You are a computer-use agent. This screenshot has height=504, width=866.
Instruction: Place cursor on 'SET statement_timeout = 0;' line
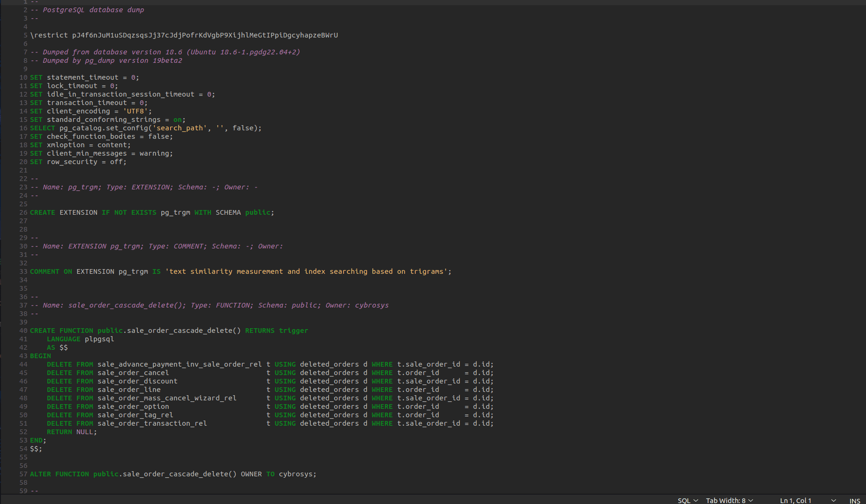[x=84, y=77]
